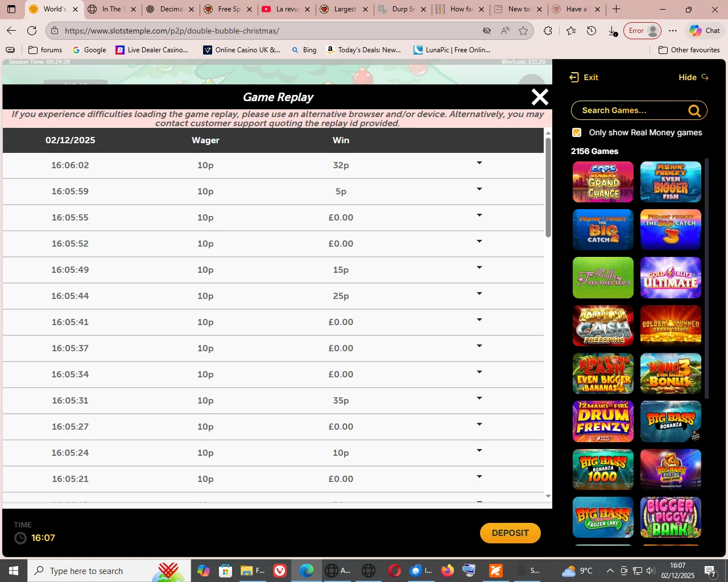Open the tab actions menu icon
This screenshot has height=582, width=728.
coord(11,9)
